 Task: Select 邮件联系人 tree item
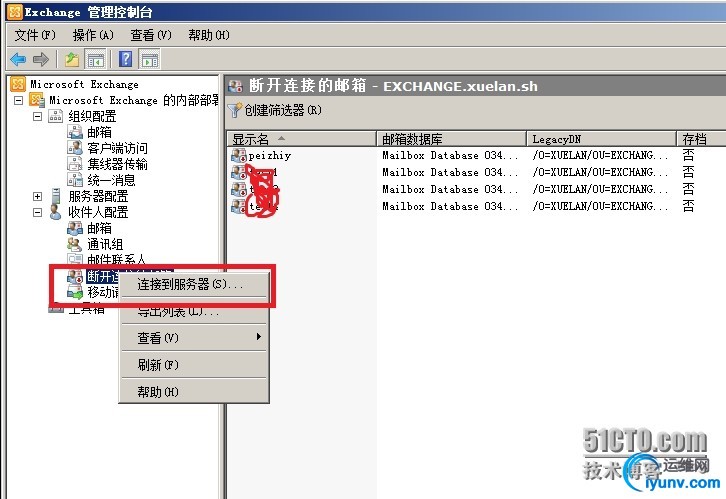coord(116,259)
